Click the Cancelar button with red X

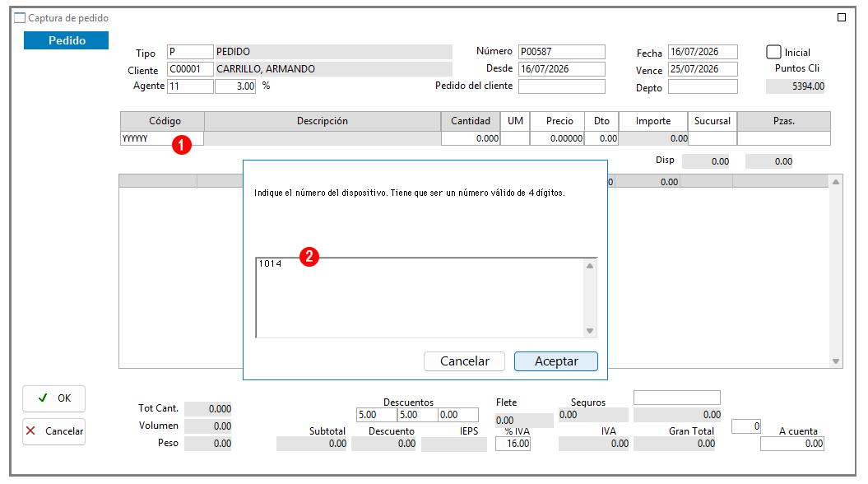click(53, 430)
